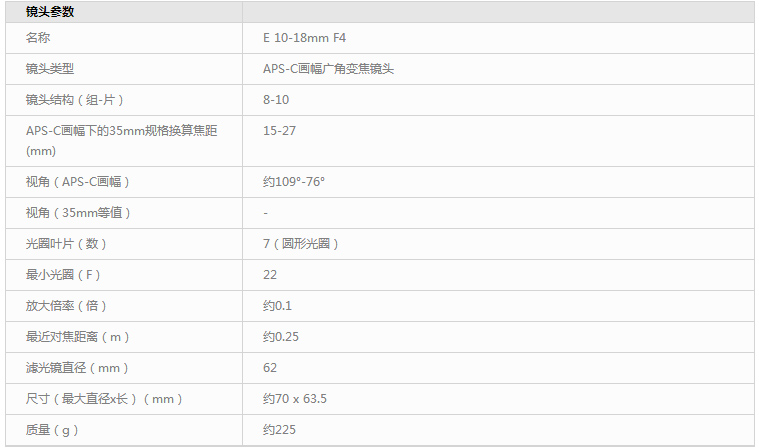Click the 约70 x 63.5 dimension value
Screen dimensions: 759x448
(295, 399)
